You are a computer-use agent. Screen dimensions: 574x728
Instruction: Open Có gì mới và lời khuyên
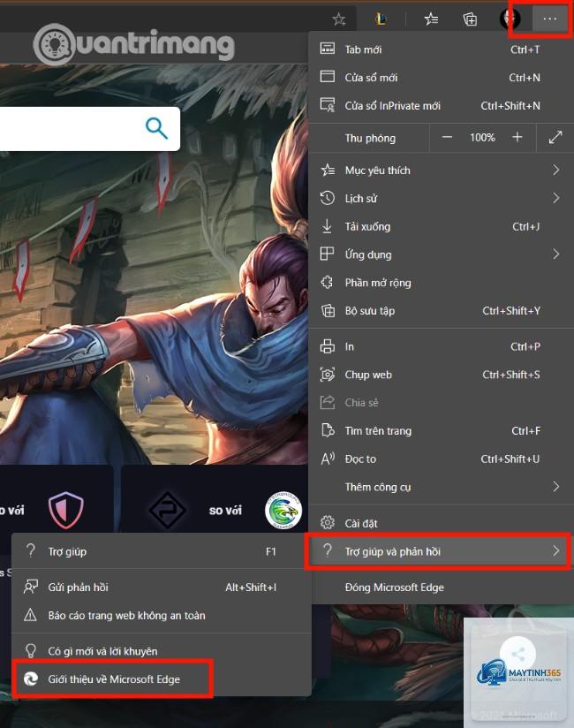click(161, 651)
